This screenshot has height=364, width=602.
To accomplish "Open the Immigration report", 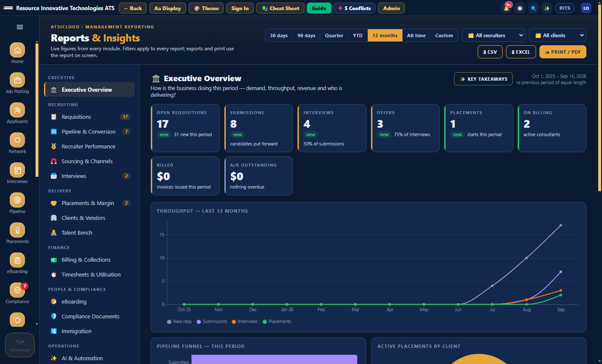I will click(x=90, y=331).
